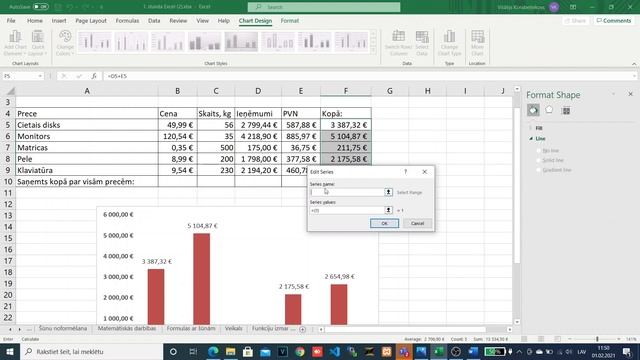
Task: Click Series values input field
Action: (x=347, y=210)
